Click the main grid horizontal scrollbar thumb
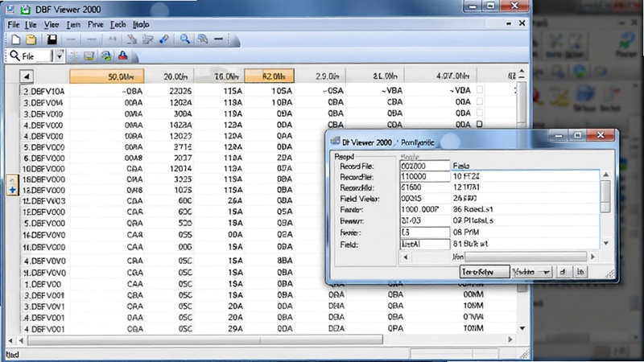 pyautogui.click(x=205, y=339)
